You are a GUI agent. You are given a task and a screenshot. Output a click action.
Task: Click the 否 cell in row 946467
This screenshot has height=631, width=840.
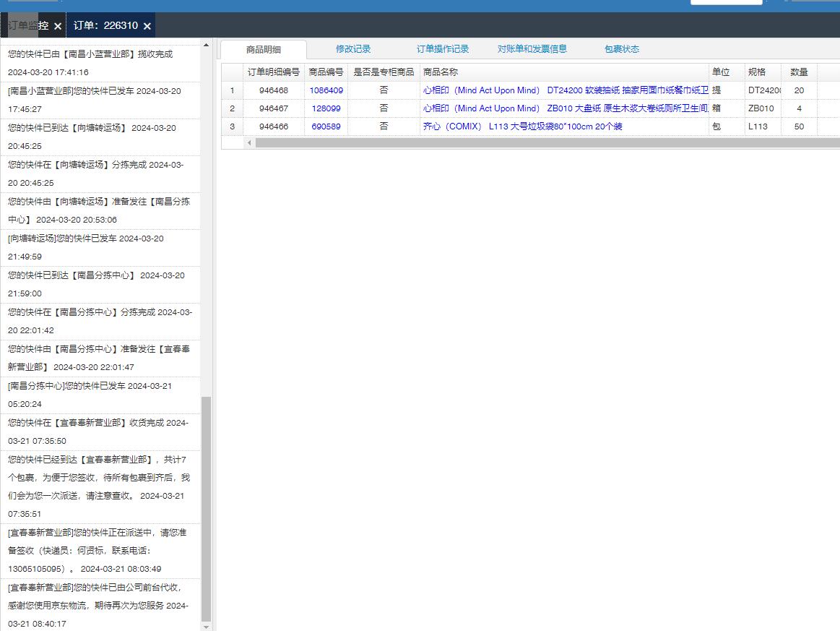384,109
